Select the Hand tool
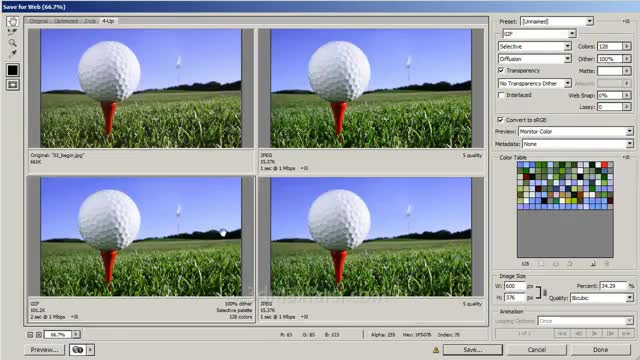The height and width of the screenshot is (360, 640). pos(13,22)
